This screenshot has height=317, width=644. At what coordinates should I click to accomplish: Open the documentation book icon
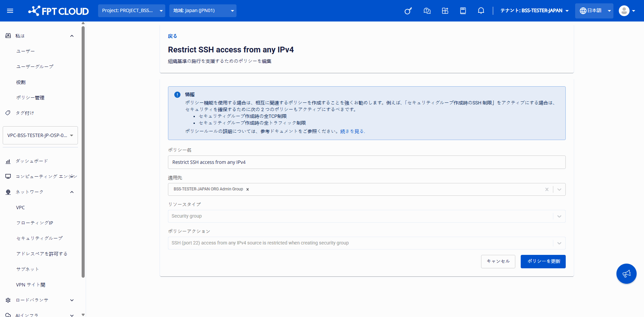point(463,11)
